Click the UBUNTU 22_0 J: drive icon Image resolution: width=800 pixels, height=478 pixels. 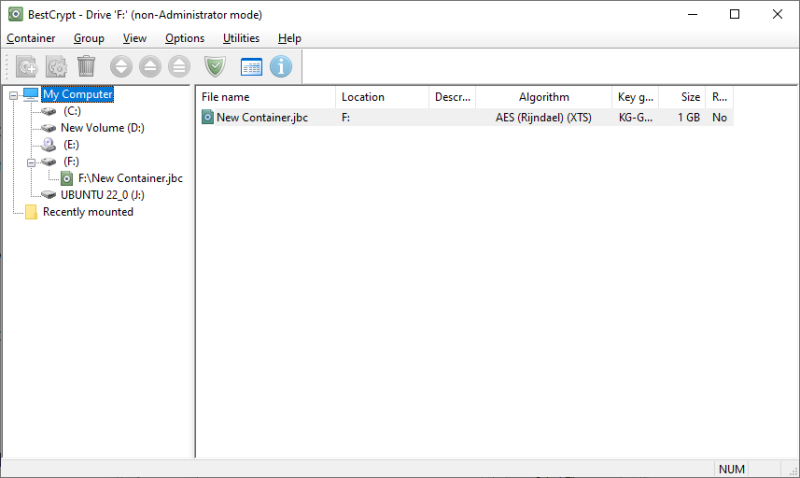48,195
